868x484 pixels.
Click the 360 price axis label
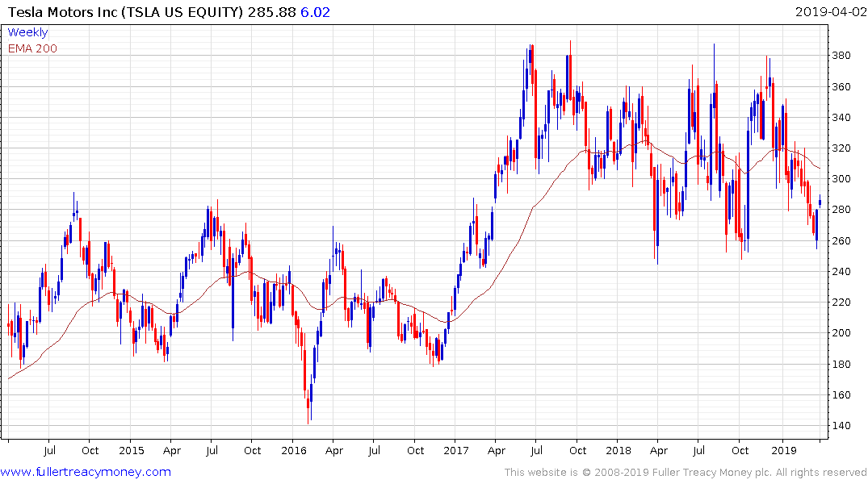tap(841, 87)
